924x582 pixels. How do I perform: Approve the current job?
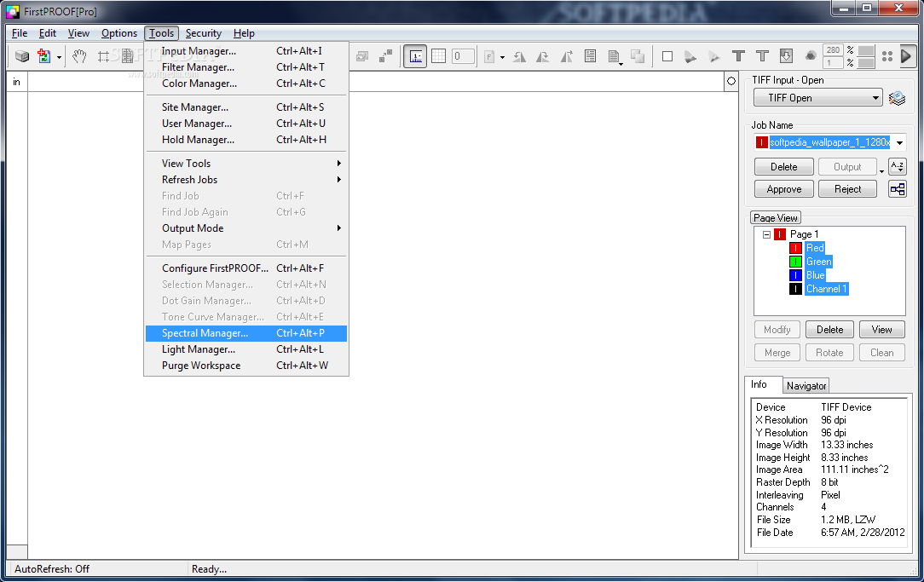[783, 189]
